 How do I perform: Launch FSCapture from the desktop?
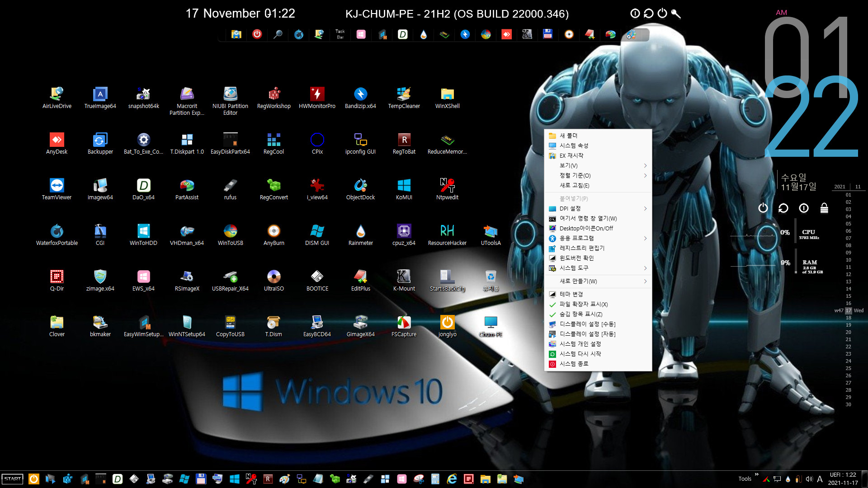[404, 326]
